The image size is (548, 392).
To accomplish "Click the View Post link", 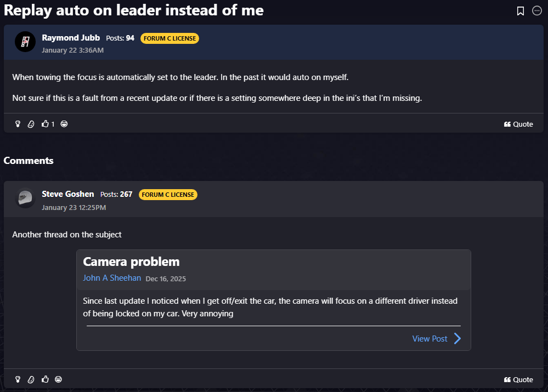I will point(430,339).
